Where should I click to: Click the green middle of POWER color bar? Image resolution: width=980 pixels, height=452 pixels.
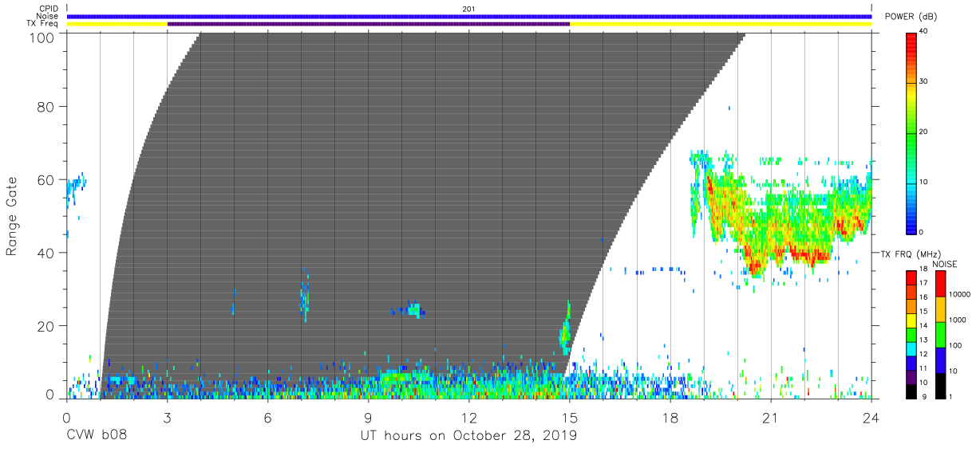pyautogui.click(x=911, y=132)
